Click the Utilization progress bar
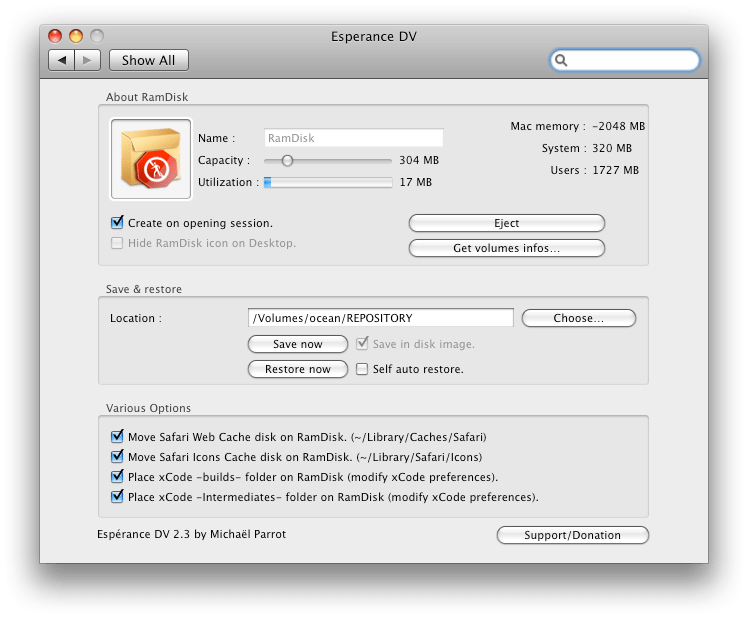 (x=328, y=182)
